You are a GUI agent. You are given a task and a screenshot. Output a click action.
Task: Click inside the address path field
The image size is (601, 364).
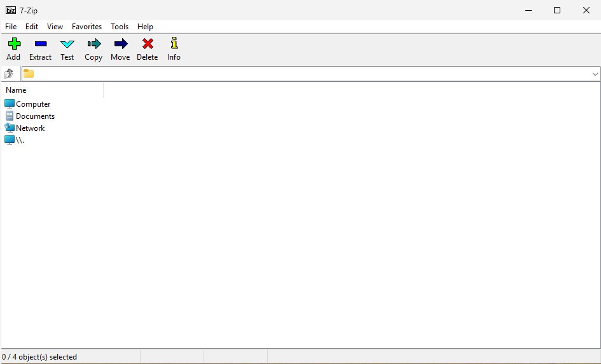pos(305,74)
